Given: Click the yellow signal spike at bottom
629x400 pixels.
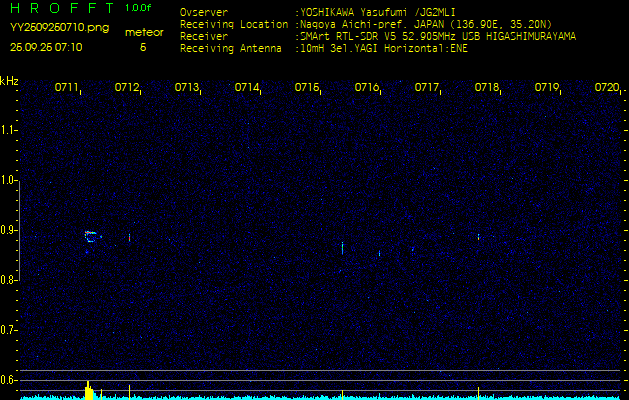Looking at the screenshot, I should [x=88, y=391].
